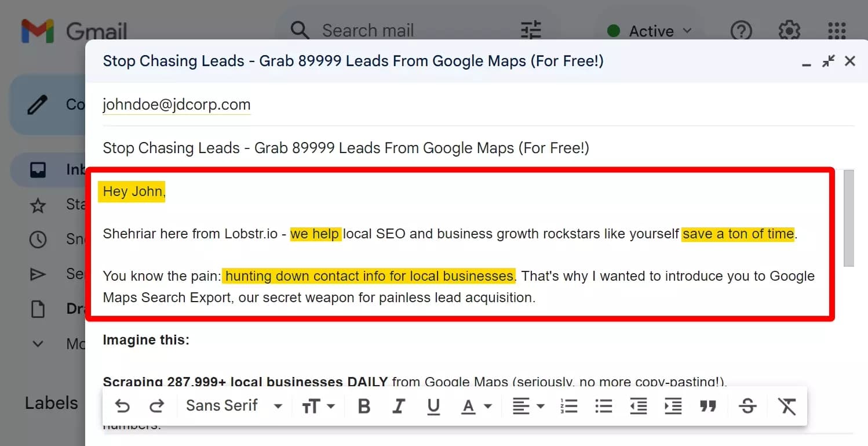Increase paragraph indent
Image resolution: width=868 pixels, height=446 pixels.
(x=673, y=406)
